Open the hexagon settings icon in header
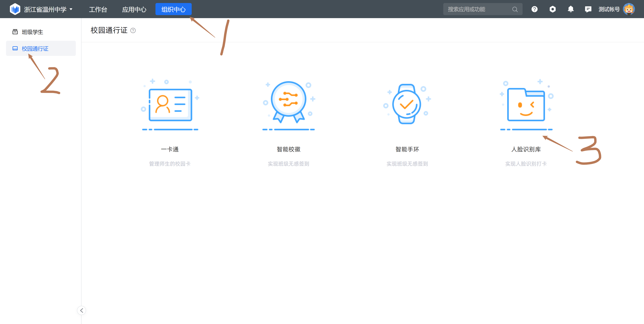This screenshot has width=644, height=324. (x=552, y=9)
